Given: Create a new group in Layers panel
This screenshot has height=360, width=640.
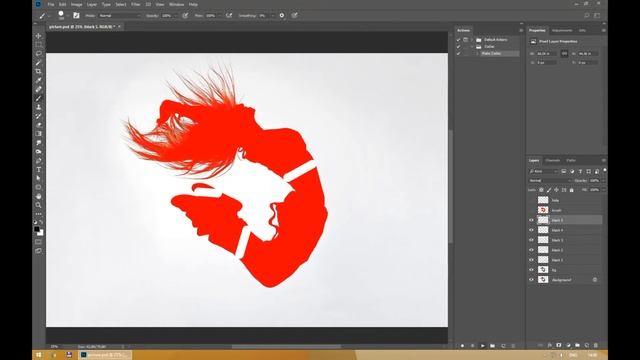Looking at the screenshot, I should coord(577,345).
